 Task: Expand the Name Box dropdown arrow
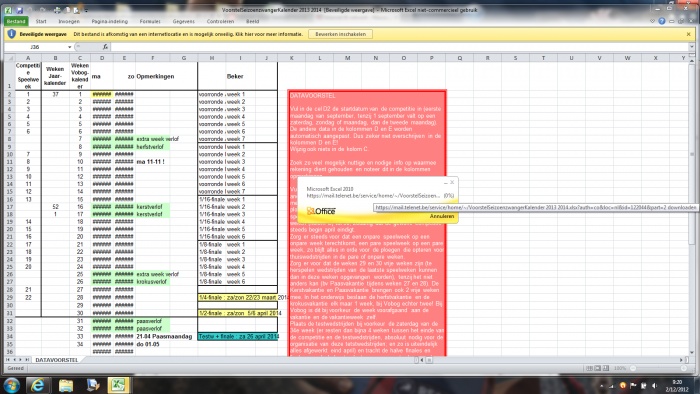point(70,46)
